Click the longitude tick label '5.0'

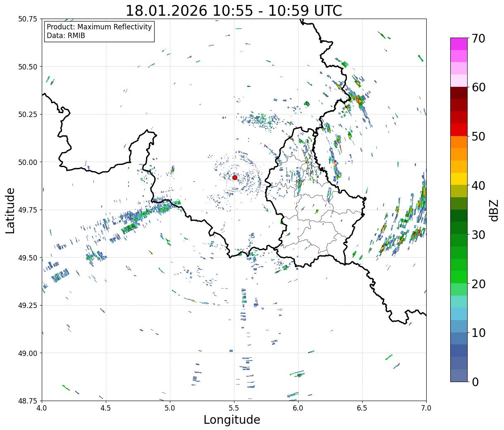click(170, 408)
